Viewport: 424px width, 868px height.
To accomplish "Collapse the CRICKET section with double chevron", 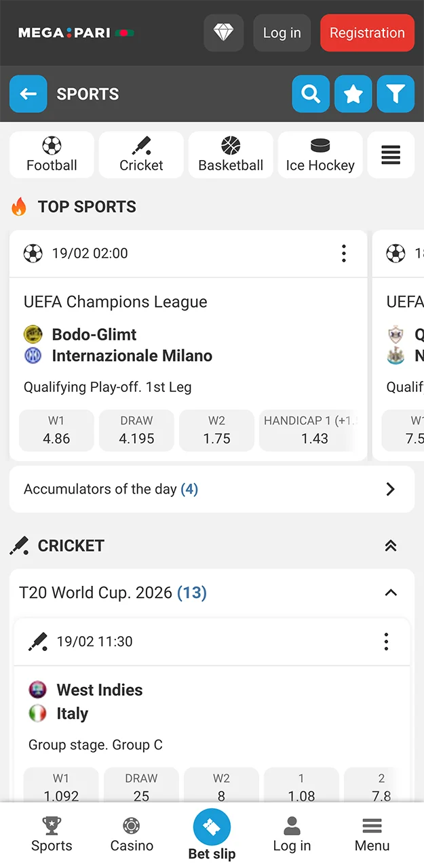I will [x=391, y=546].
